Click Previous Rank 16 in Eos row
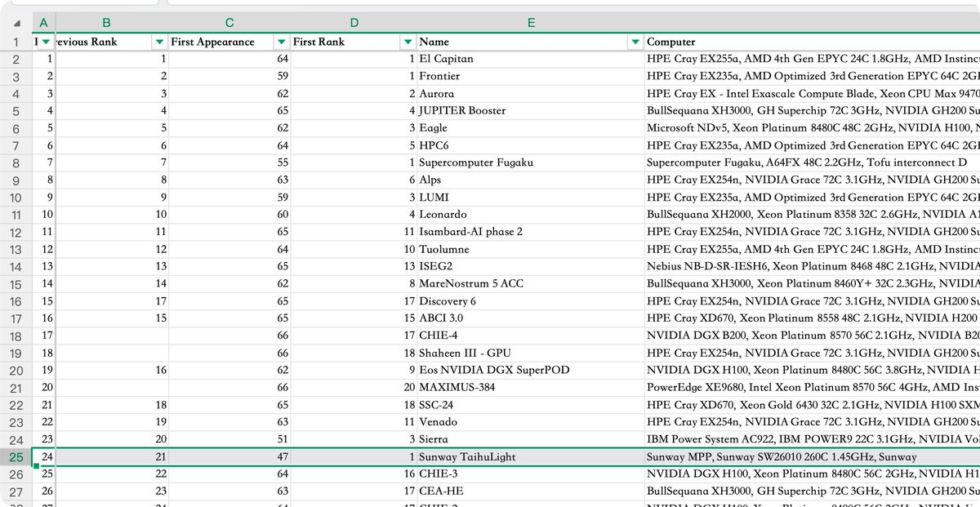Screen dimensions: 980x507 click(112, 370)
